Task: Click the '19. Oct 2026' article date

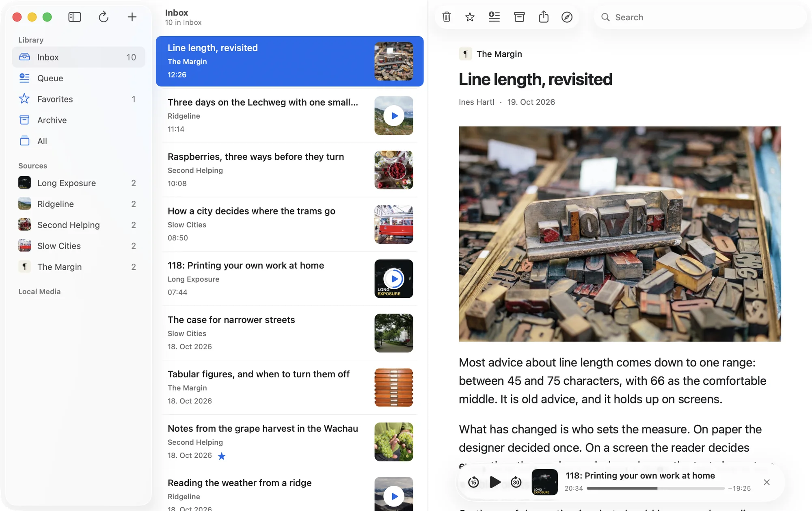Action: [531, 102]
